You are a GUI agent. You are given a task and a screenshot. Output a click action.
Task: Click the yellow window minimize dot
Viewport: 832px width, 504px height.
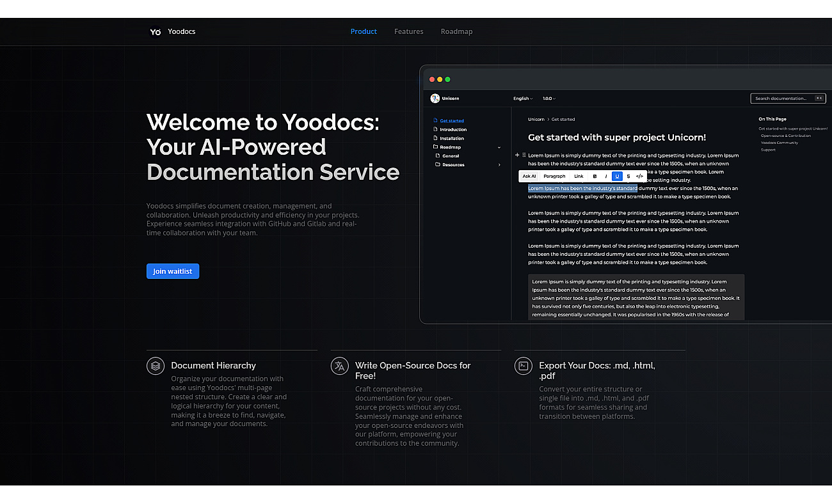click(x=440, y=79)
